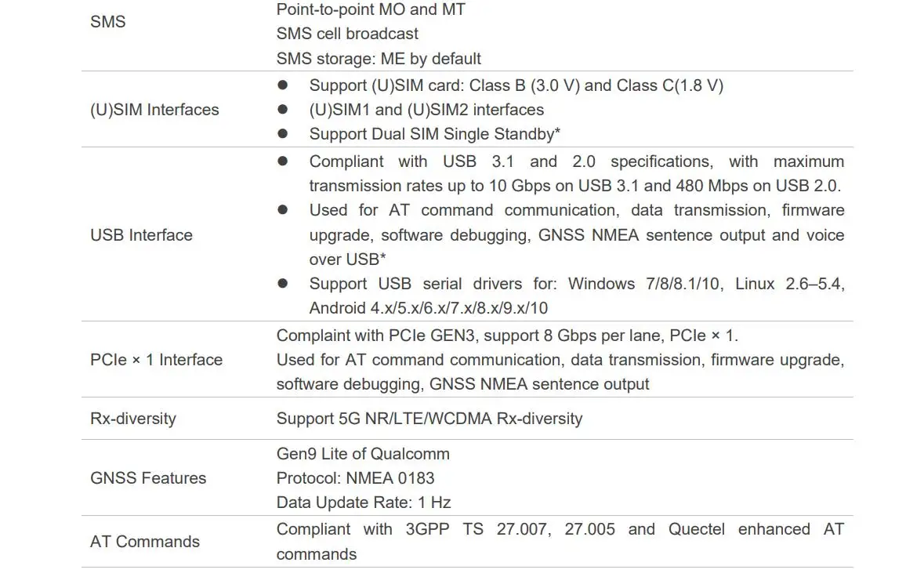Click the USB Interface row label
924x577 pixels.
[141, 235]
